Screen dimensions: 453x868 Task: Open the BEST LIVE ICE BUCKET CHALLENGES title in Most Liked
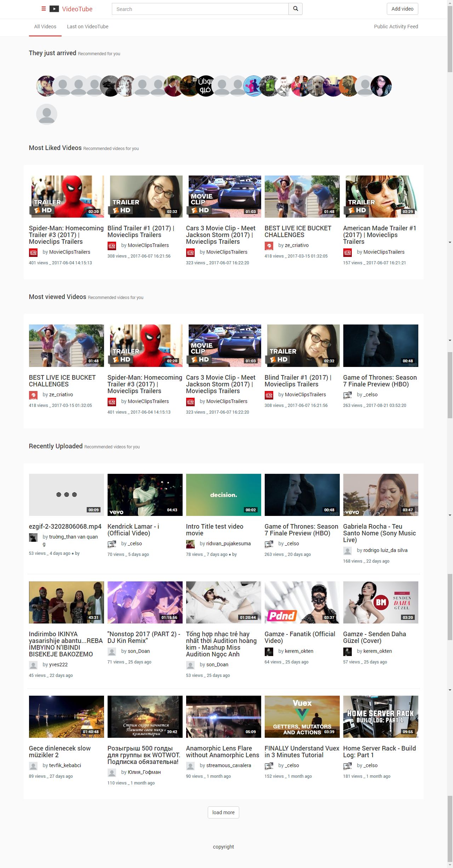tap(298, 231)
